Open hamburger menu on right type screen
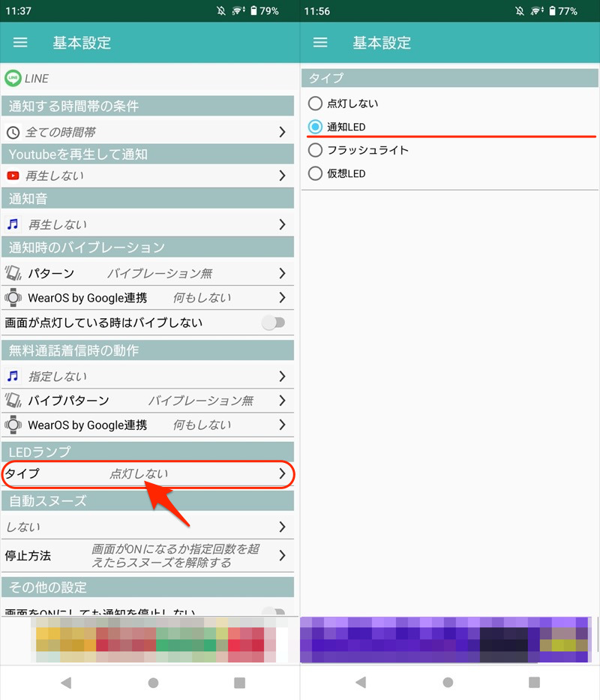Screen dimensions: 600x700 pyautogui.click(x=320, y=43)
